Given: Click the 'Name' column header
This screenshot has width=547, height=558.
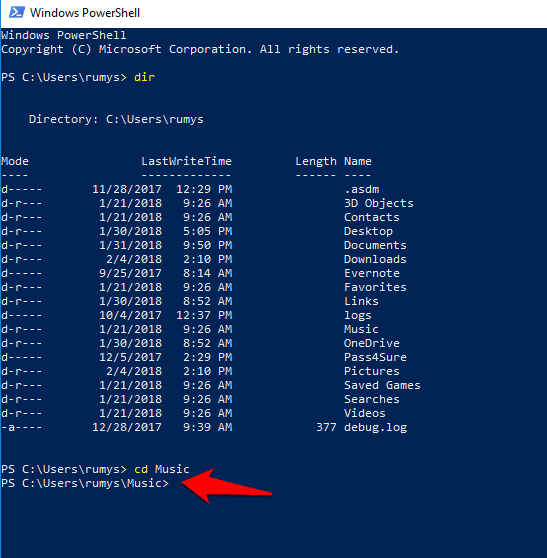Looking at the screenshot, I should coord(358,161).
